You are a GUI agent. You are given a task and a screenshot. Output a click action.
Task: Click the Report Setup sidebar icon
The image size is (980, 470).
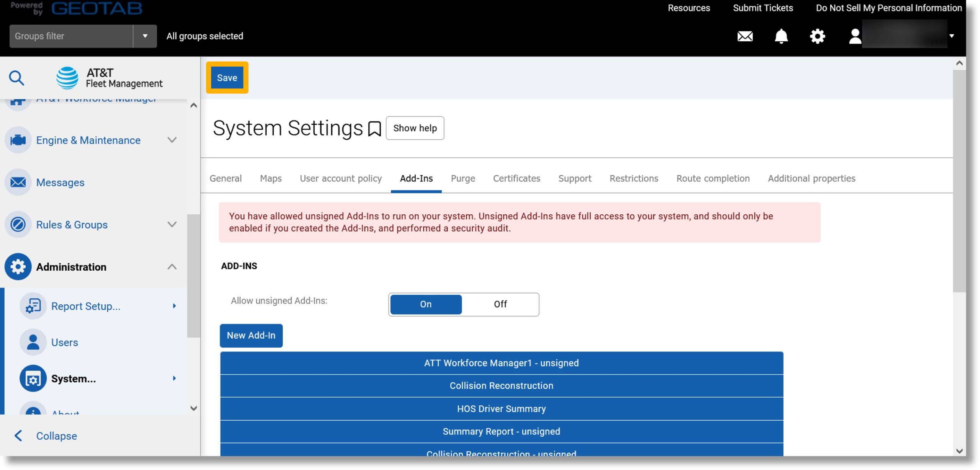pos(33,306)
